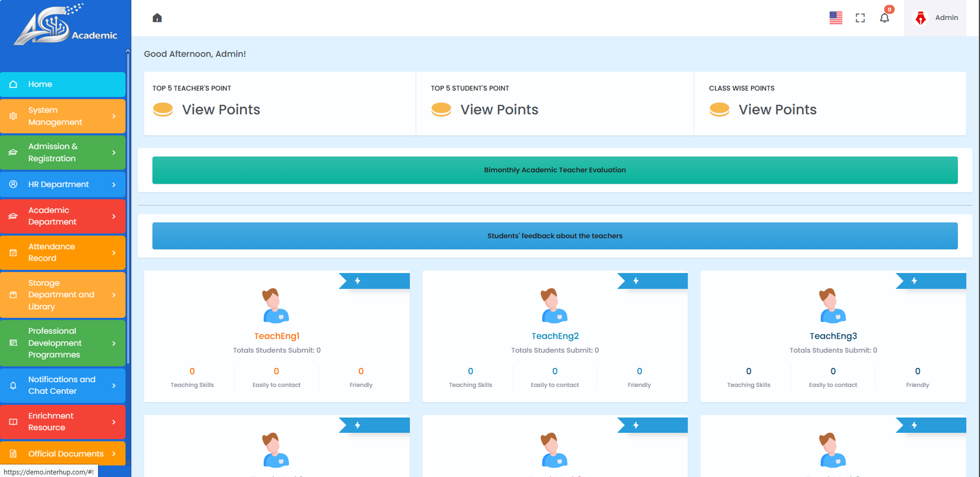The height and width of the screenshot is (477, 980).
Task: Toggle fullscreen mode icon
Action: point(860,18)
